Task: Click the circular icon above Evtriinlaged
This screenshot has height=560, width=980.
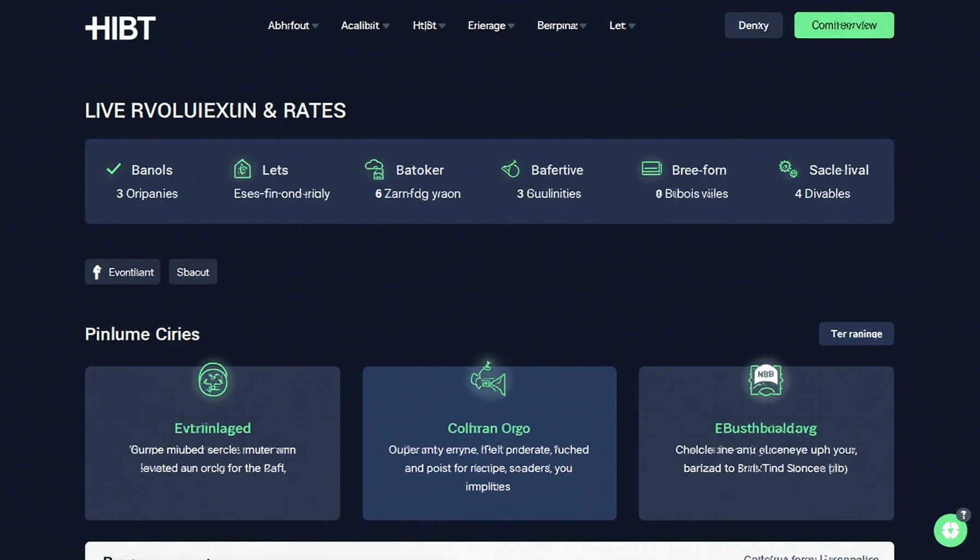Action: [x=213, y=380]
